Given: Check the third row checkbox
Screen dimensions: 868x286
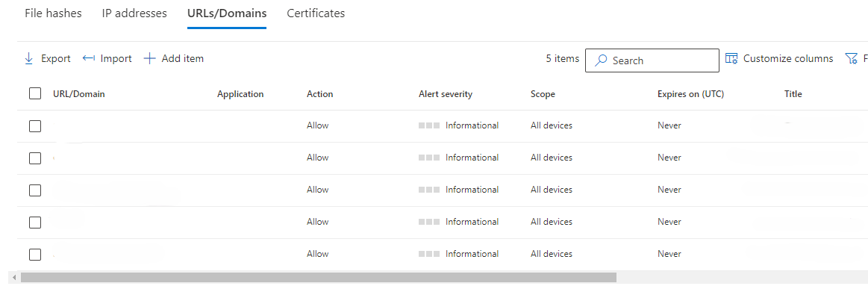Looking at the screenshot, I should (x=35, y=190).
